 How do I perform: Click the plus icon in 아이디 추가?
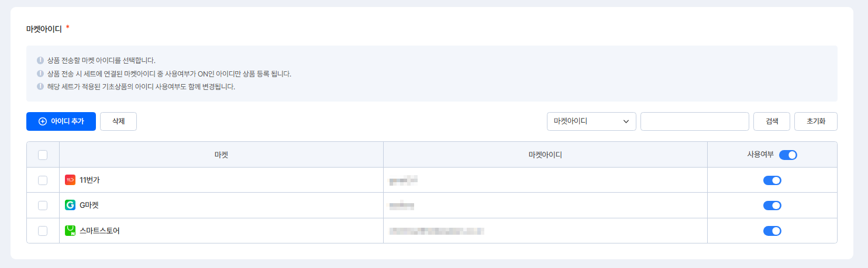coord(42,121)
